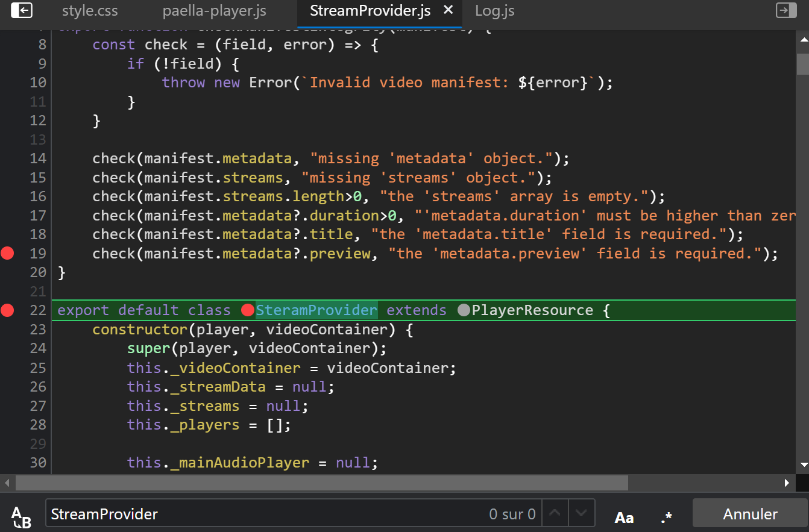The height and width of the screenshot is (532, 809).
Task: Click the red breakpoint dot on line 19
Action: [8, 253]
